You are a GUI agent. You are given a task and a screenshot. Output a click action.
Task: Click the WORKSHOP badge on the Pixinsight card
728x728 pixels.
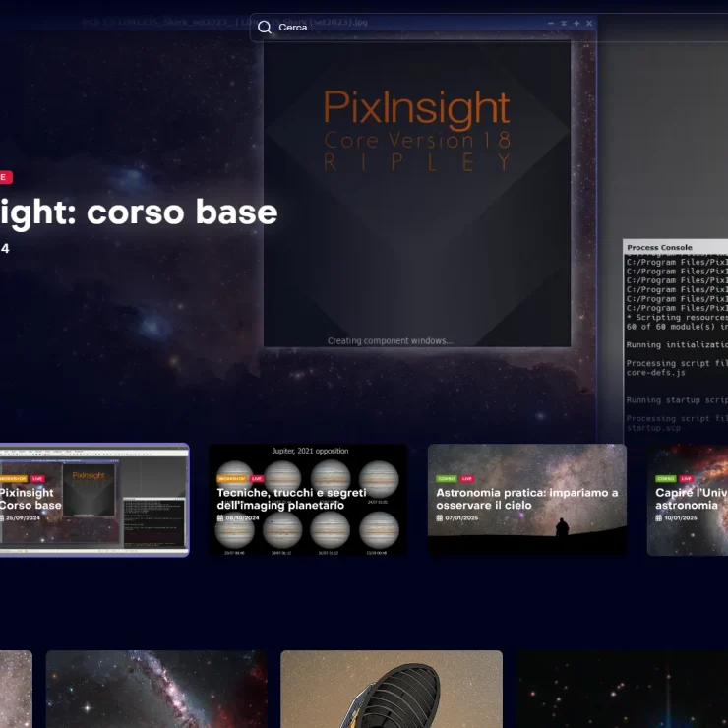tap(13, 479)
